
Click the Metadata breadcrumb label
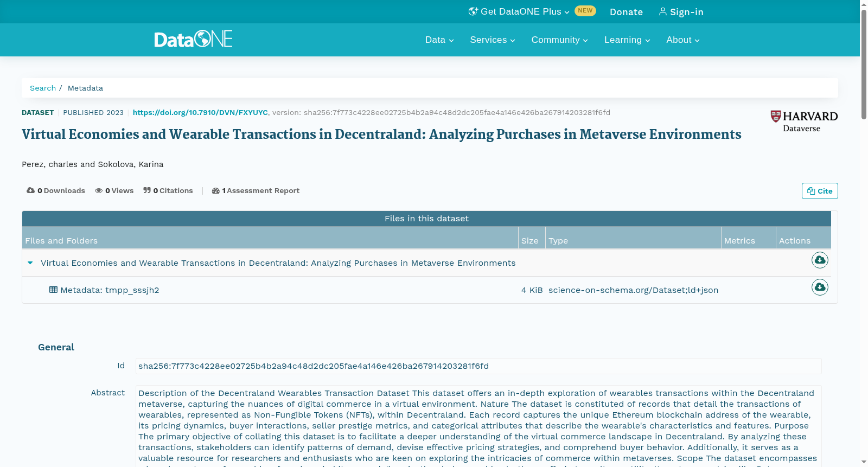coord(85,88)
